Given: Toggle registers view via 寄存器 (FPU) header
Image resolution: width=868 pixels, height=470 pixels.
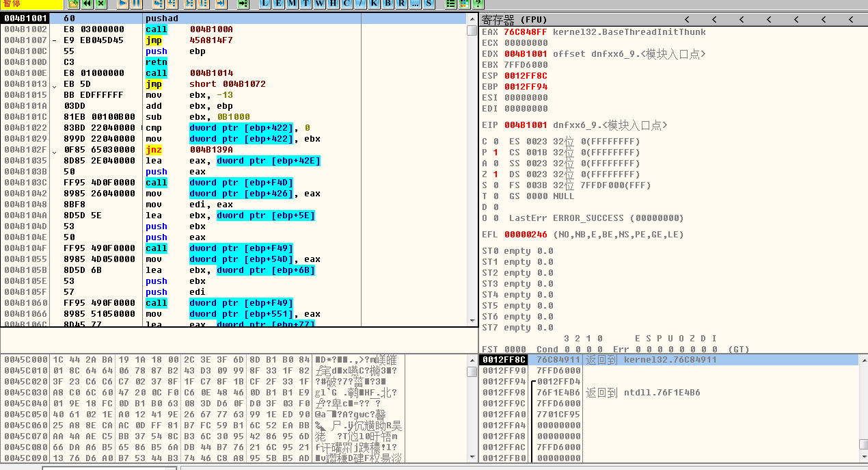Looking at the screenshot, I should 514,19.
